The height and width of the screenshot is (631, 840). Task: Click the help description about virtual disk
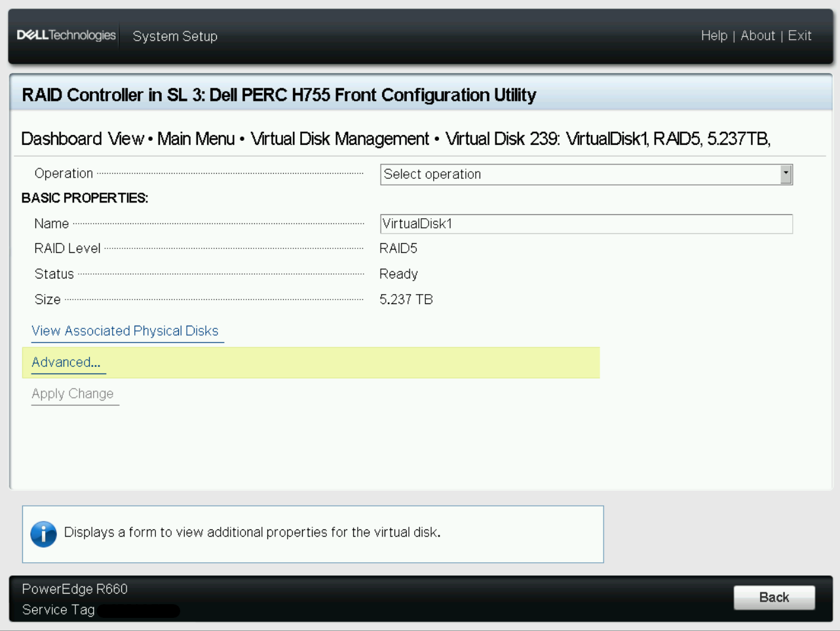[x=252, y=532]
